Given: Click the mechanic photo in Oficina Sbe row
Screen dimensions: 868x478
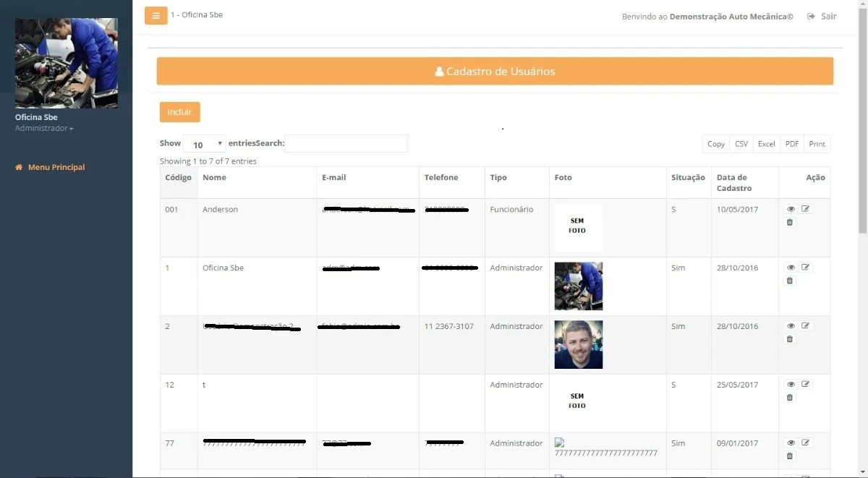Looking at the screenshot, I should [578, 286].
